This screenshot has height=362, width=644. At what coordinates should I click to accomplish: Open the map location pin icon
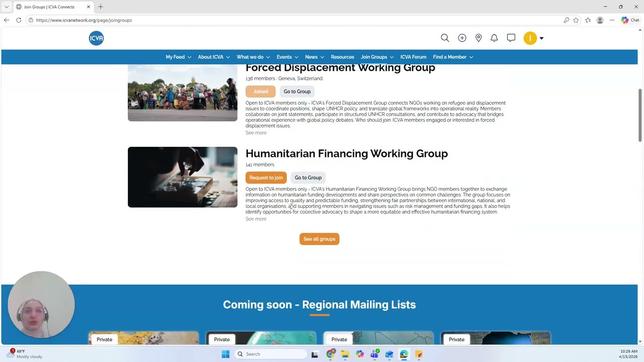(x=478, y=38)
